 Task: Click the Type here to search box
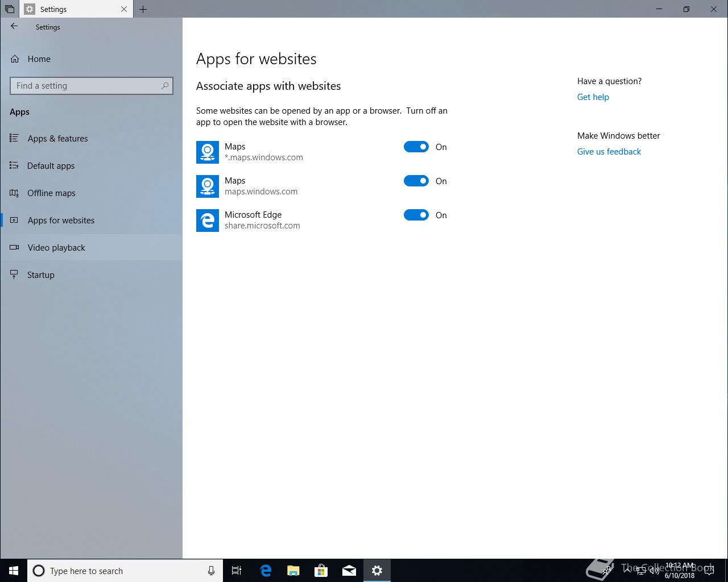125,571
